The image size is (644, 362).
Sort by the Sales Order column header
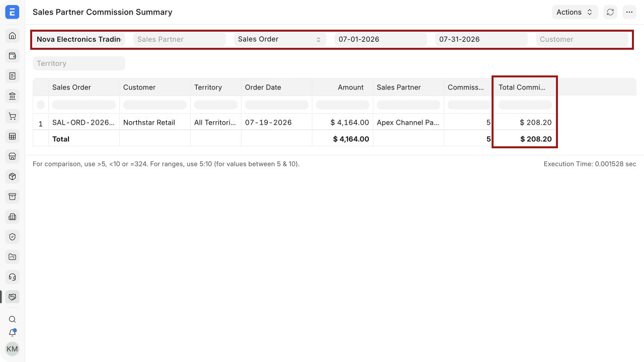[x=84, y=87]
